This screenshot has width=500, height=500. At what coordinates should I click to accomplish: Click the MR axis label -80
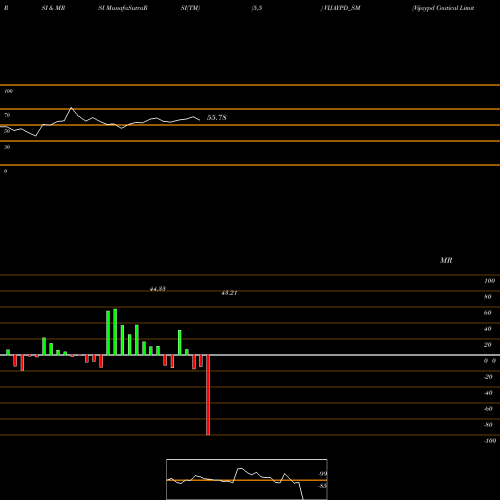pos(488,425)
